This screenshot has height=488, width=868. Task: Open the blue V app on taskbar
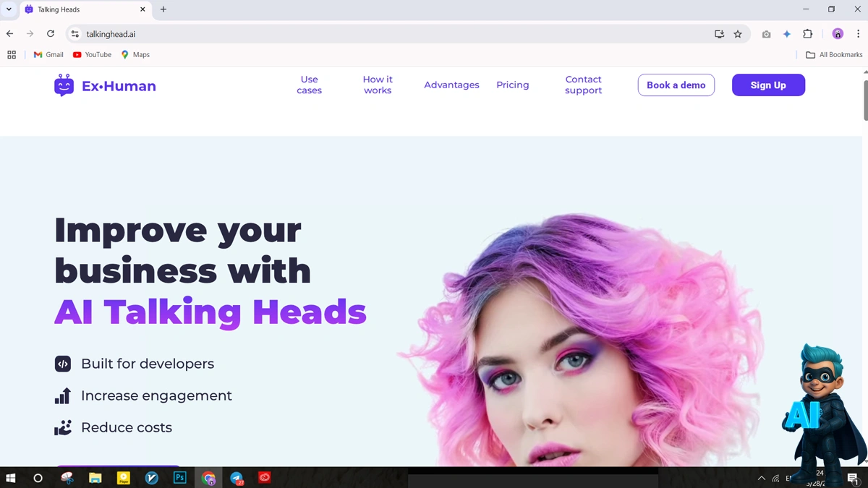pyautogui.click(x=152, y=478)
